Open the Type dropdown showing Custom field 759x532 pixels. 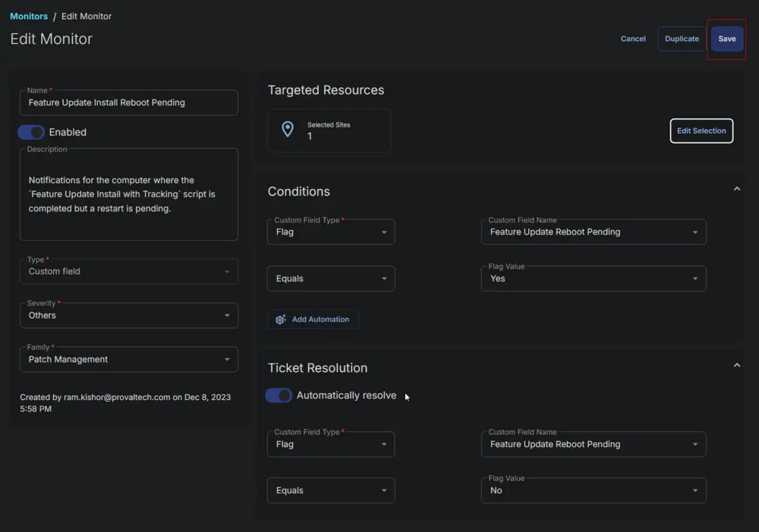tap(129, 271)
